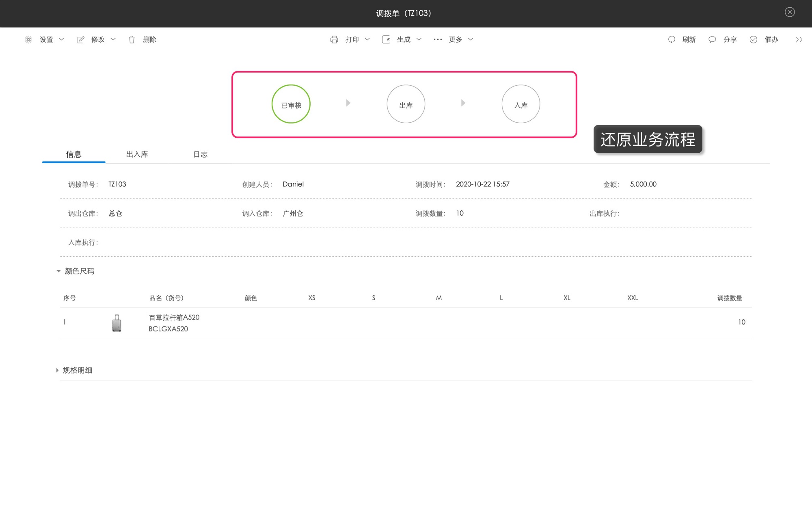The image size is (812, 506).
Task: Click the XL size column header
Action: pos(567,298)
